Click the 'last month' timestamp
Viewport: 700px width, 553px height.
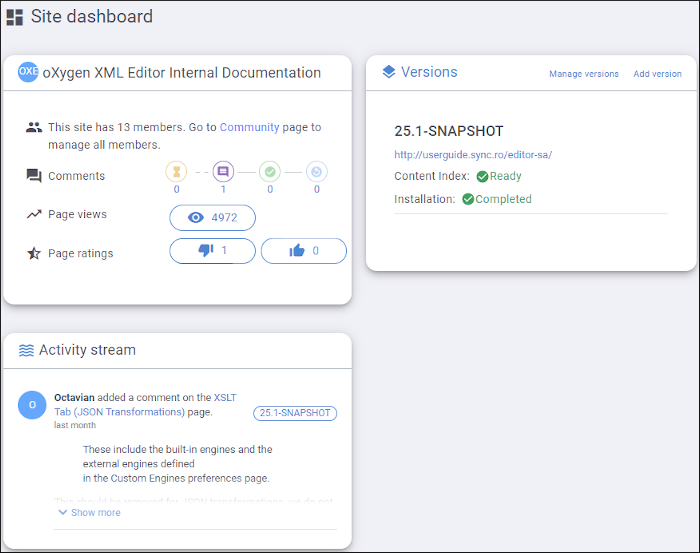coord(75,425)
